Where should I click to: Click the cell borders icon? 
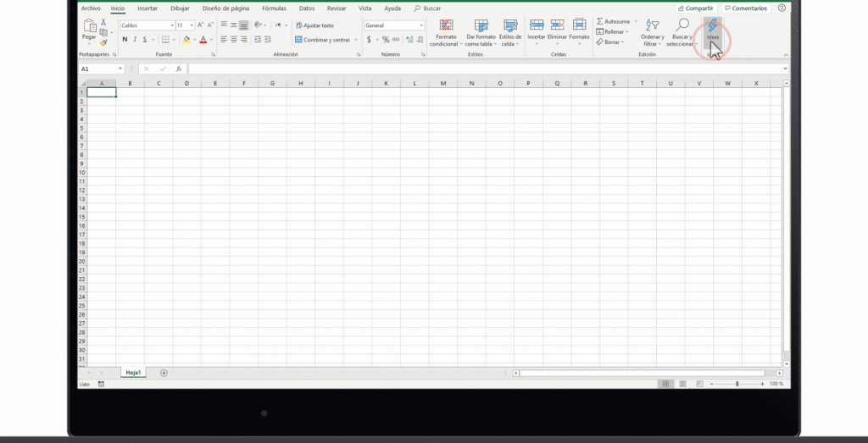165,39
